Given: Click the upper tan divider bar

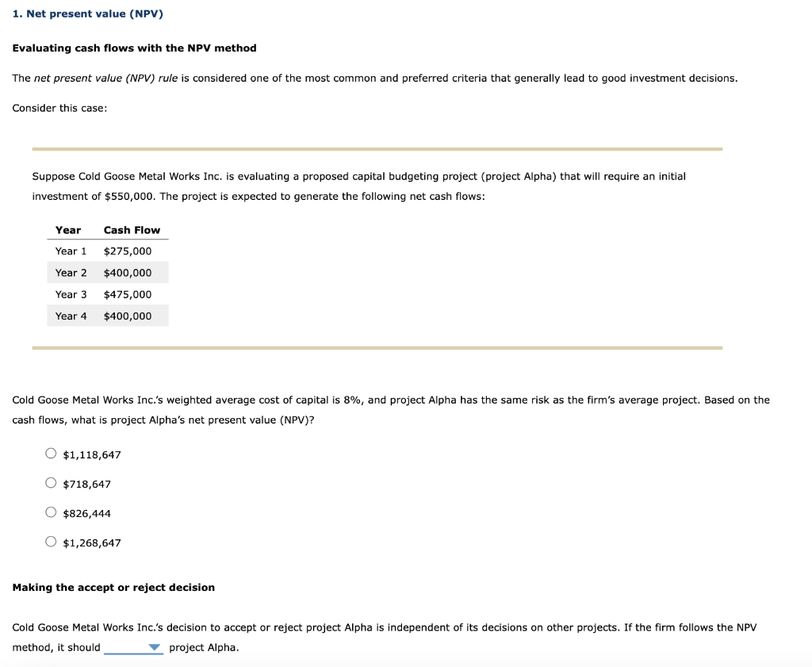Looking at the screenshot, I should (x=377, y=148).
